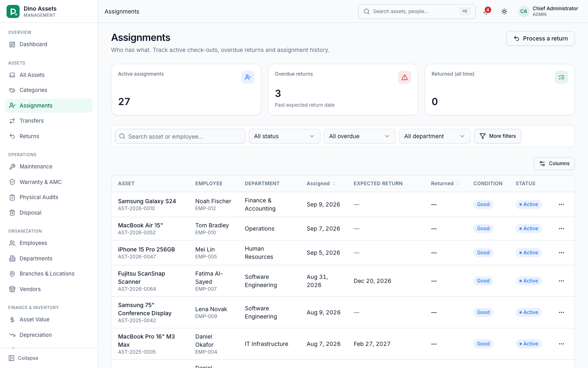Open Returns in sidebar
Image resolution: width=588 pixels, height=368 pixels.
49,136
